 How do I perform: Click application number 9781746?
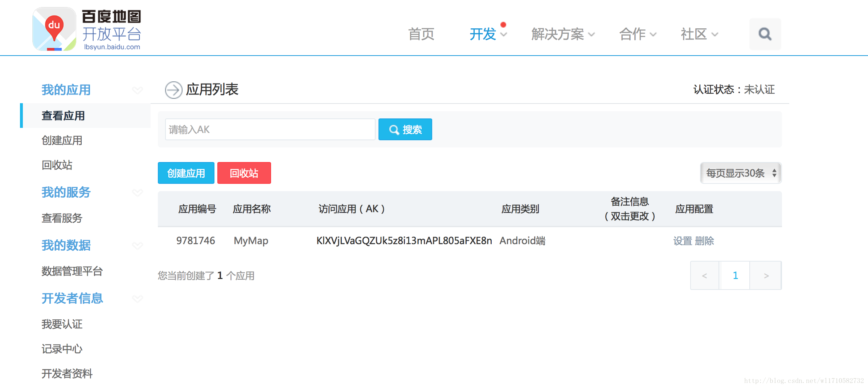[x=196, y=241]
